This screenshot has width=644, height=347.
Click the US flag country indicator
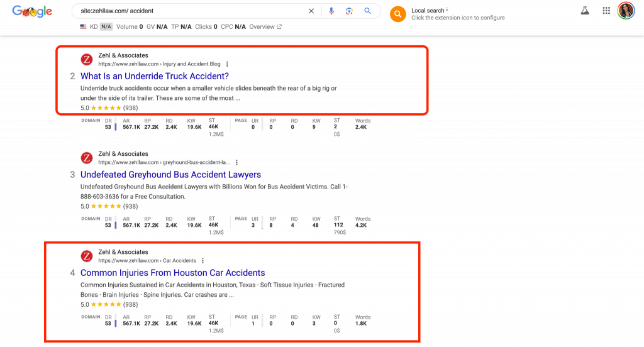click(83, 27)
